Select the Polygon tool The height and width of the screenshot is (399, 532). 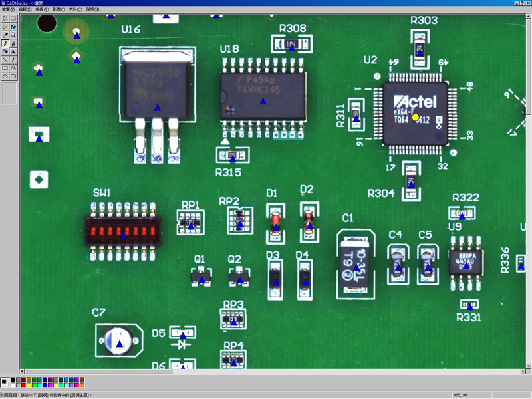coord(13,68)
